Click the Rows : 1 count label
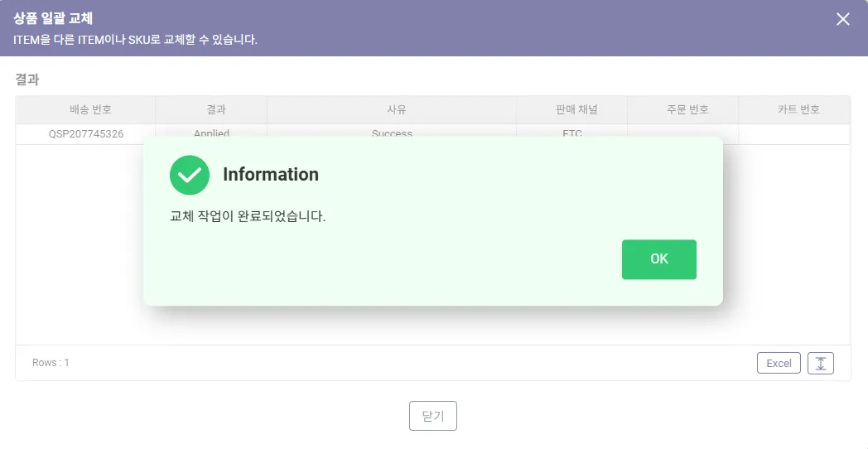This screenshot has height=449, width=868. (x=51, y=363)
